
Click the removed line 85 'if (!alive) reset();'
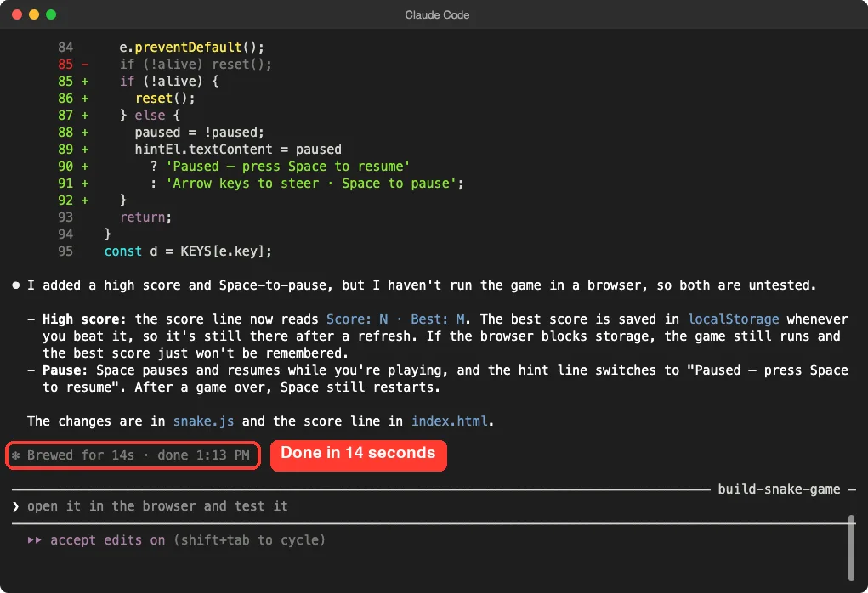pos(196,65)
